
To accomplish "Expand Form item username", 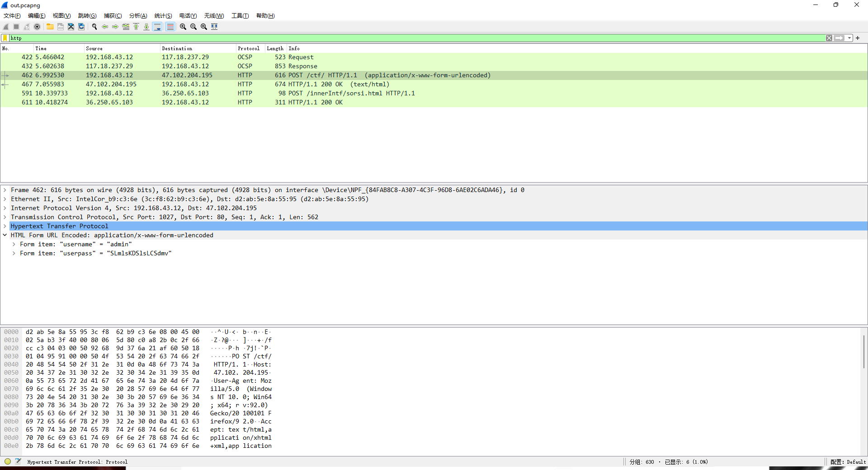I will 14,244.
